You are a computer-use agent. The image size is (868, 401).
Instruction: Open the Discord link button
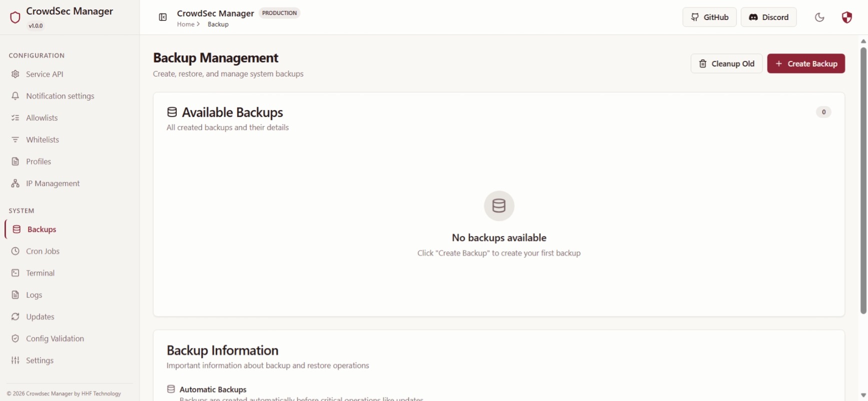[768, 17]
